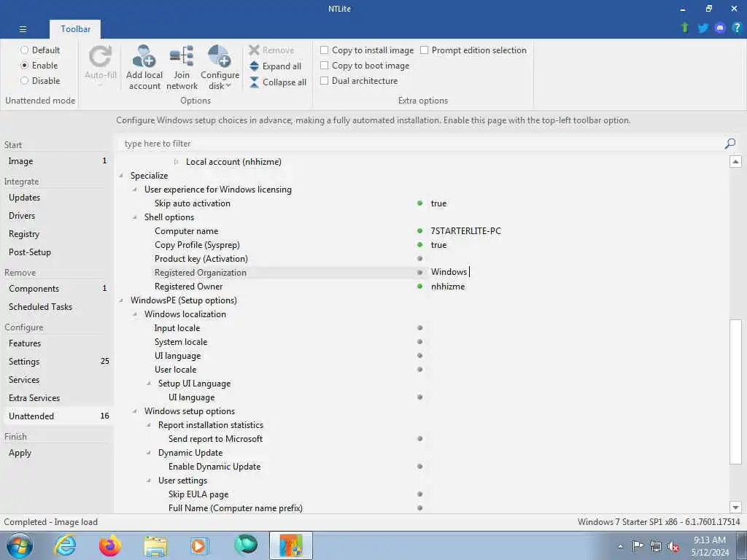Collapse the Windows localization group
This screenshot has width=747, height=560.
[x=135, y=314]
